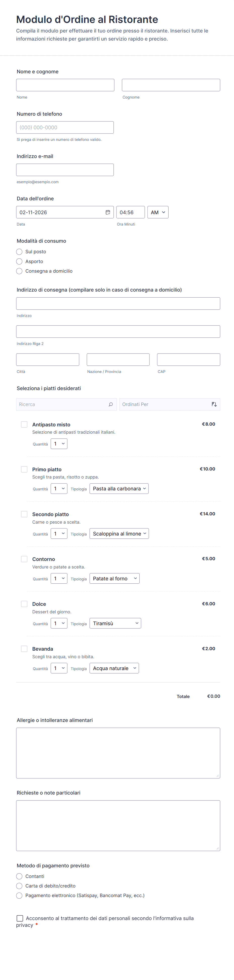Open the AM/PM dropdown
Viewport: 234px width, 980px height.
(158, 212)
